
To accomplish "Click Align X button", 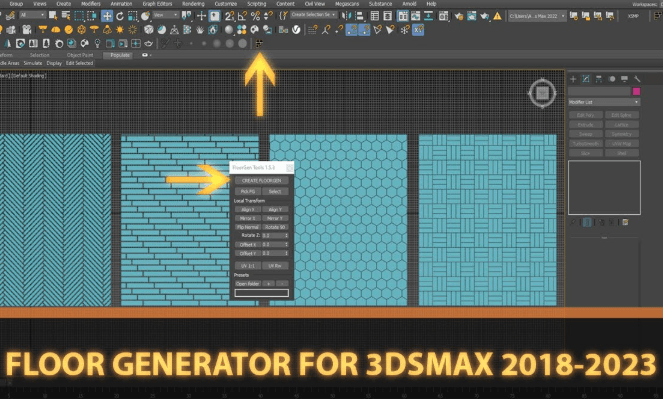I will 248,209.
